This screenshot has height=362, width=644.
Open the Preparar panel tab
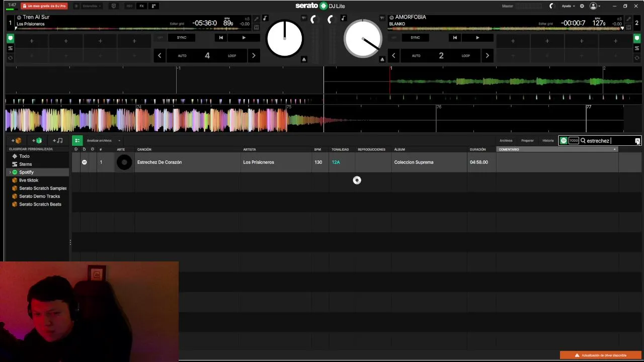[527, 141]
